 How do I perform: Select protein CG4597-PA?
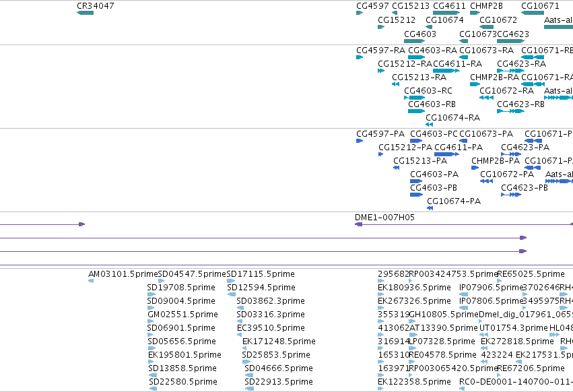click(x=380, y=134)
